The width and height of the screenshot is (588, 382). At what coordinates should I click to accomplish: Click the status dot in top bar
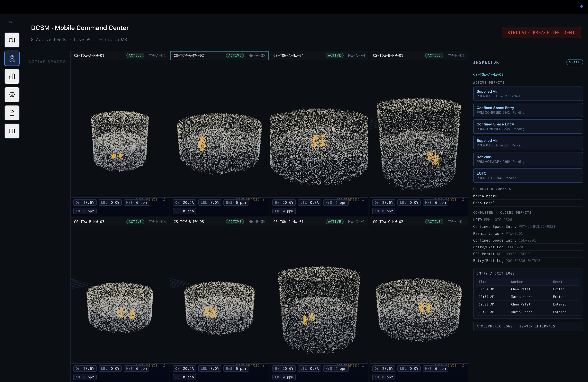tap(581, 6)
